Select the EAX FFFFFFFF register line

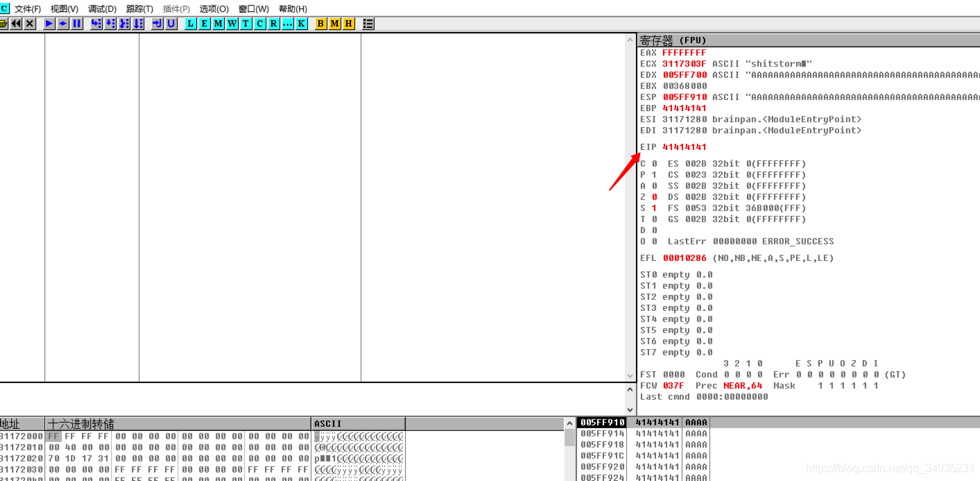(673, 53)
